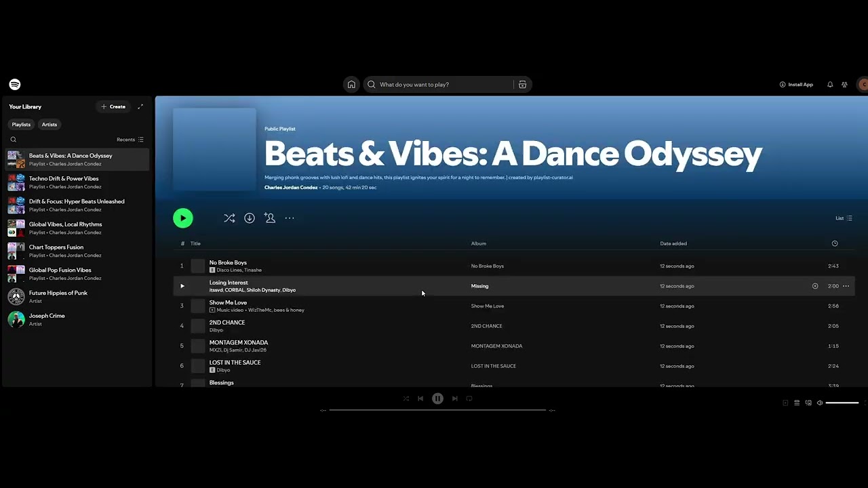This screenshot has height=488, width=868.
Task: Open the 2ND CHANCE album link
Action: pyautogui.click(x=487, y=326)
